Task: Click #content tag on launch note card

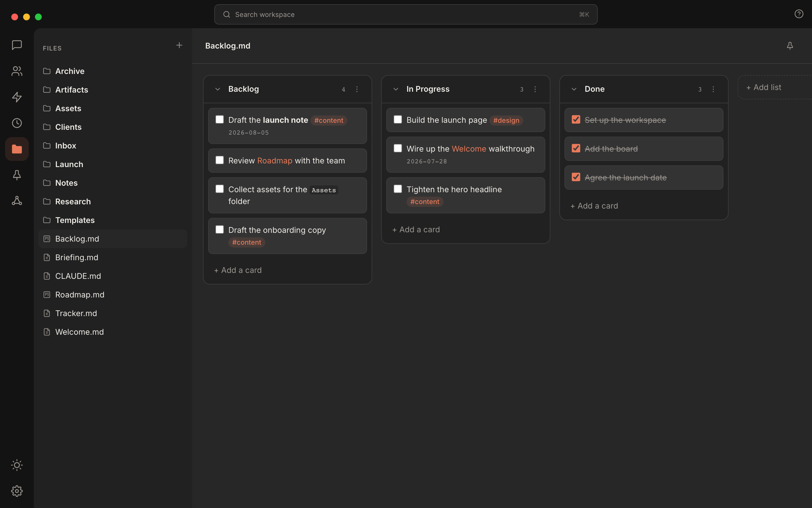Action: (x=328, y=120)
